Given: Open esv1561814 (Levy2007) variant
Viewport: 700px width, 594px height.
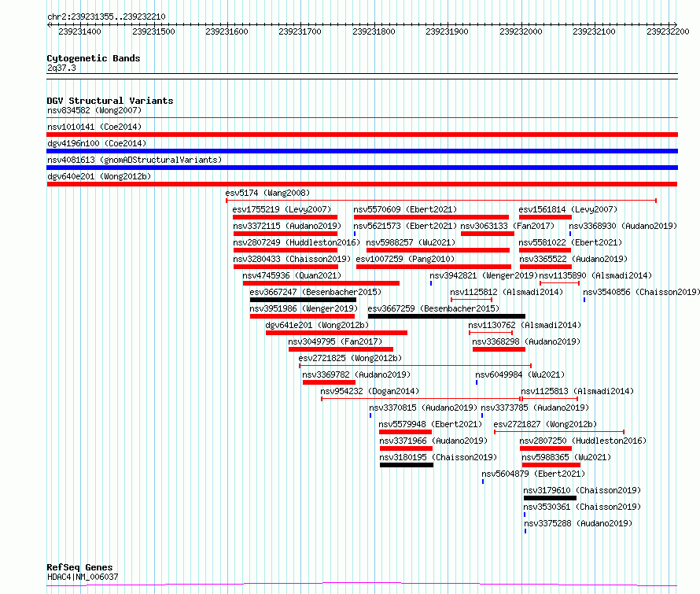Looking at the screenshot, I should [568, 209].
